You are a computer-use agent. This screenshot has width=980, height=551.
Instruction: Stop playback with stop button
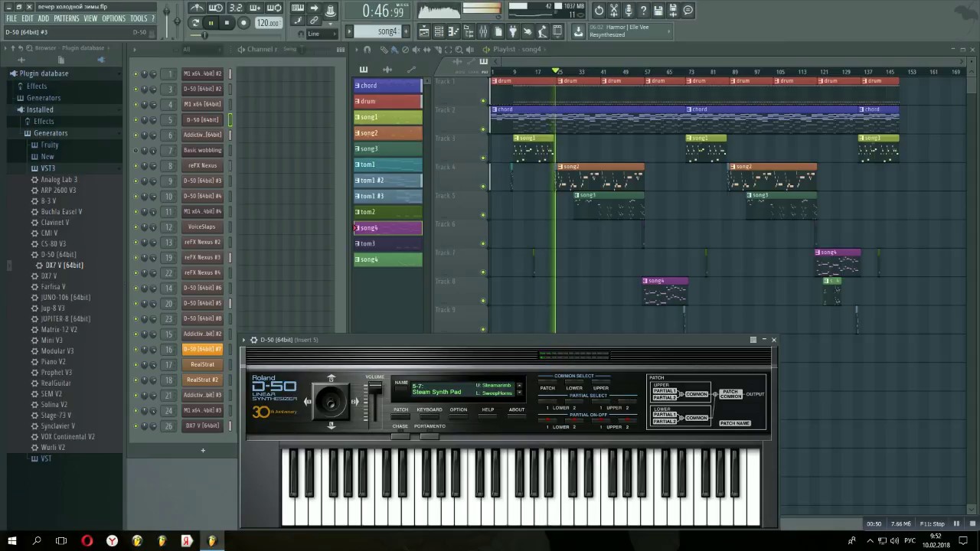coord(227,23)
